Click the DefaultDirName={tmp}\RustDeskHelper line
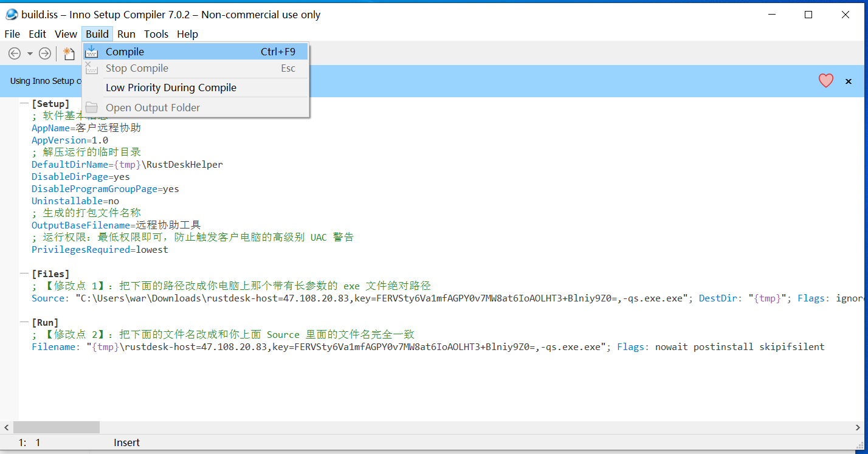868x454 pixels. pyautogui.click(x=127, y=165)
